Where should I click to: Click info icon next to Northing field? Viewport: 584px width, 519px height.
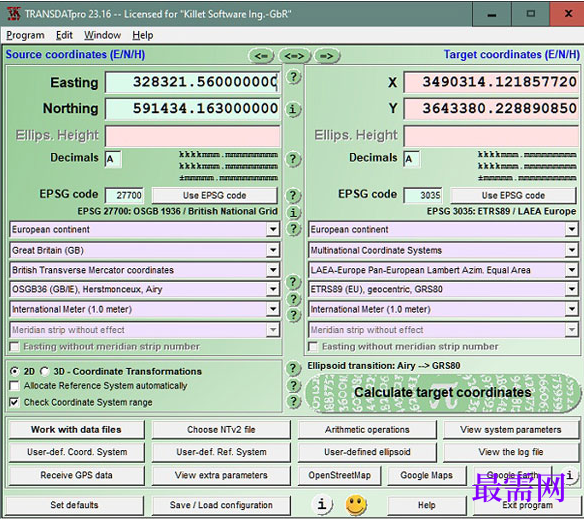pos(293,110)
